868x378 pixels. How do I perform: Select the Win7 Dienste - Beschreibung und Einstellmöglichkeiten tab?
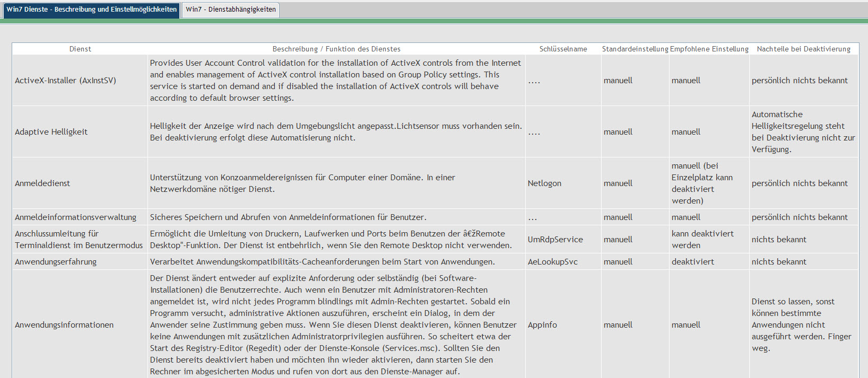coord(92,10)
